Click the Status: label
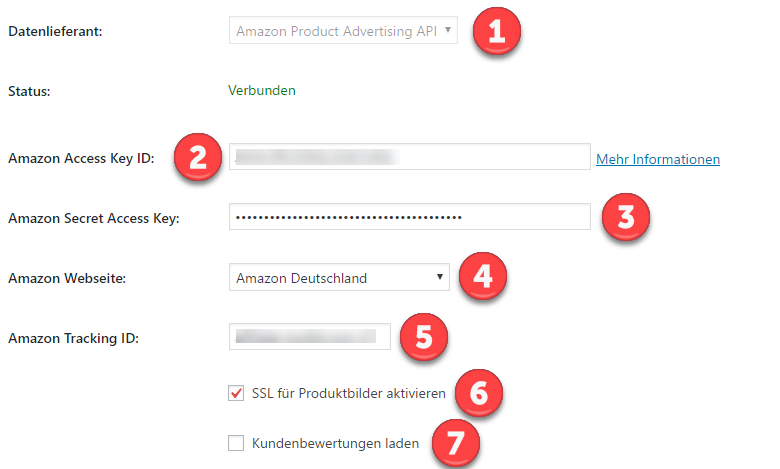 (x=30, y=91)
